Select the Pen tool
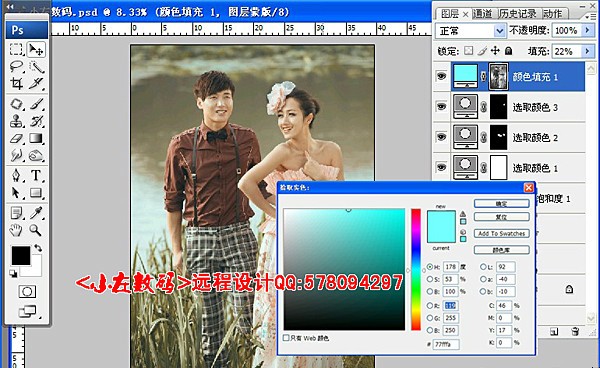This screenshot has height=368, width=600. pos(16,175)
